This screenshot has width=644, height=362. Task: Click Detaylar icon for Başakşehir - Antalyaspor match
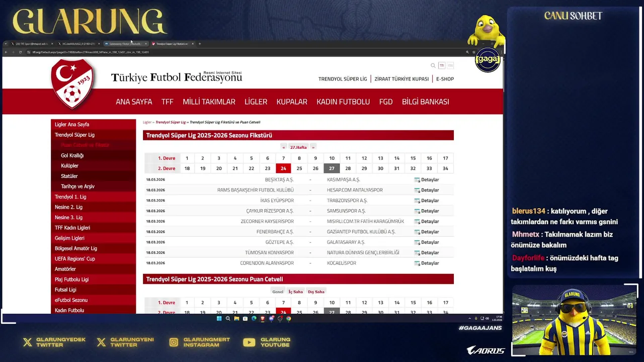(x=417, y=190)
